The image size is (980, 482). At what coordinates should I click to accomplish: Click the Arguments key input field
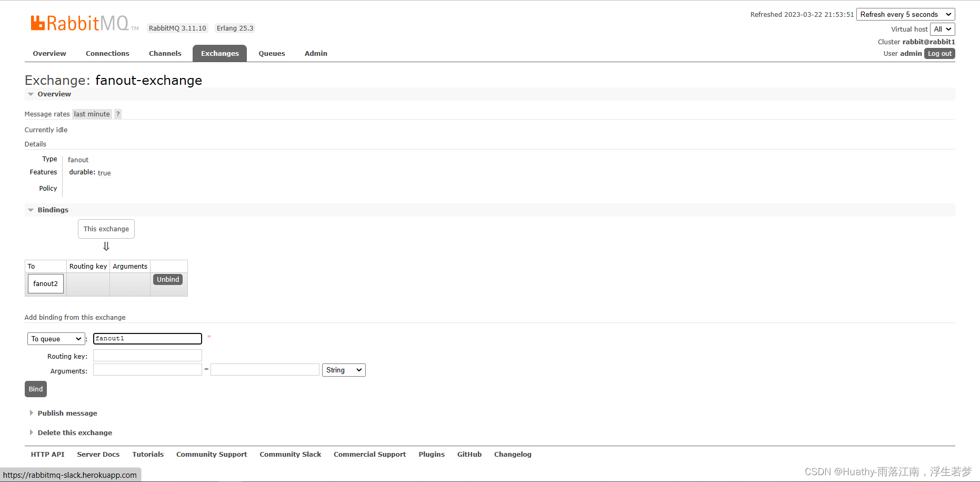[x=147, y=370]
